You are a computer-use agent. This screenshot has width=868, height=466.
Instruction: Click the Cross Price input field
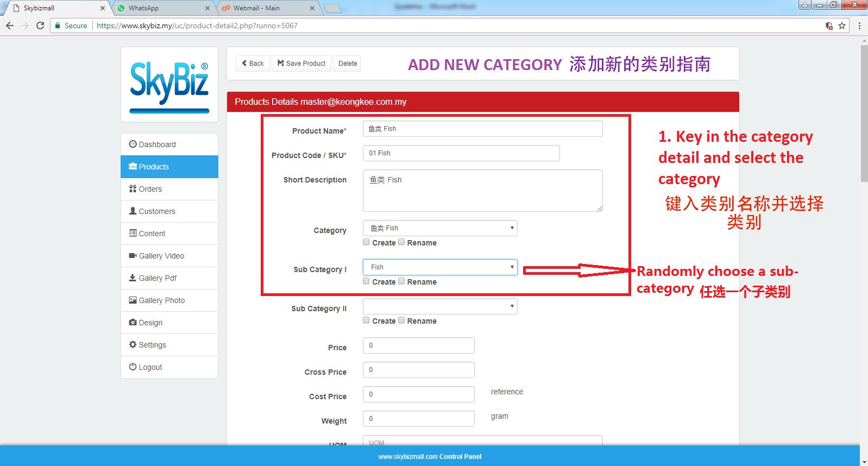418,370
